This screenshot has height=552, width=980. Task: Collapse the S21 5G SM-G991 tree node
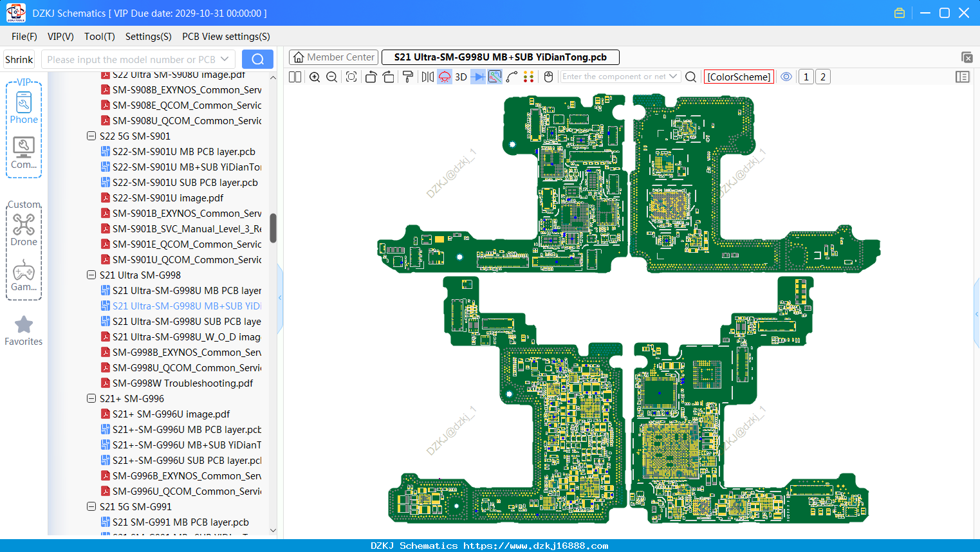(x=91, y=507)
